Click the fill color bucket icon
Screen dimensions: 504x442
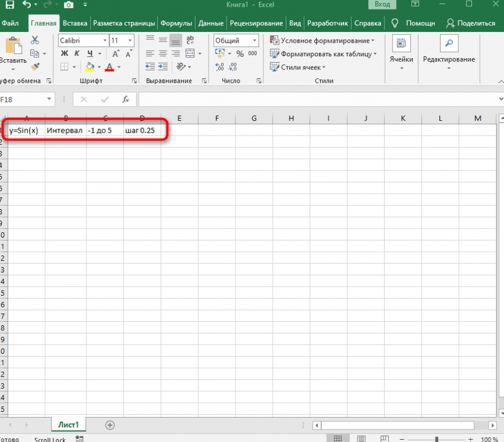(90, 67)
